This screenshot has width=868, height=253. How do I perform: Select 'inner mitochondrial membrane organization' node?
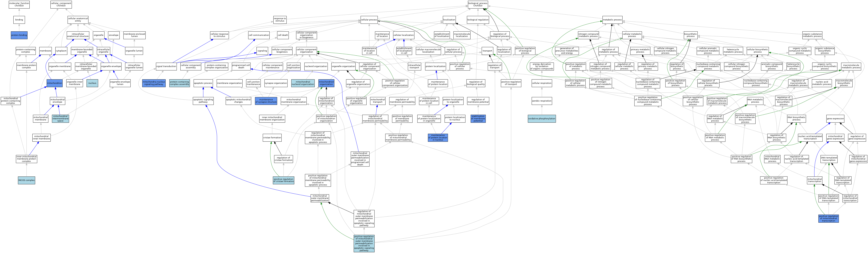272,118
